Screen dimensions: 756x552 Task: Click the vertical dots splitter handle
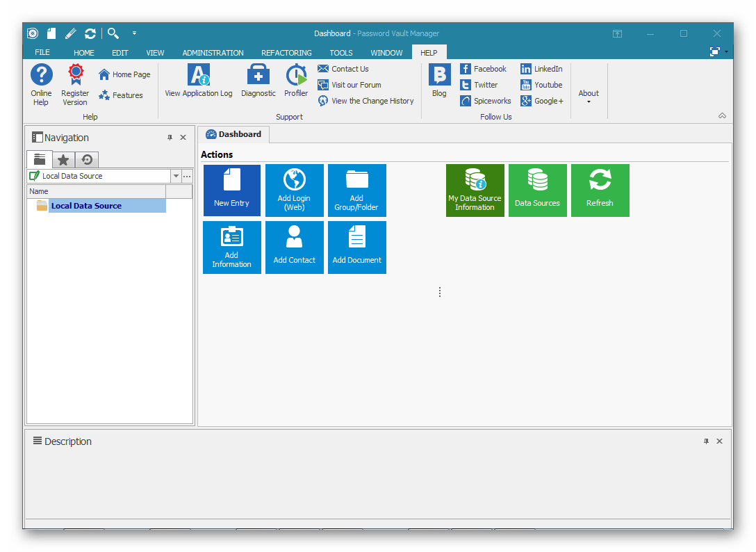pyautogui.click(x=440, y=293)
